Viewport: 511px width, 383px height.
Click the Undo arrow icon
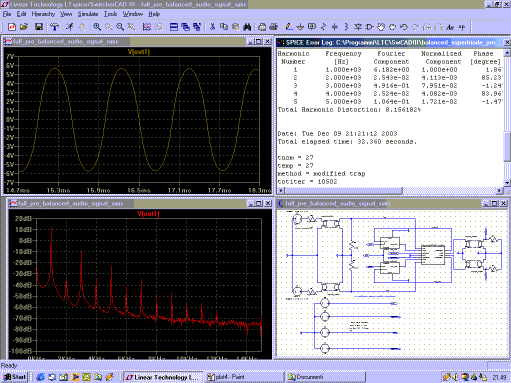coord(404,27)
